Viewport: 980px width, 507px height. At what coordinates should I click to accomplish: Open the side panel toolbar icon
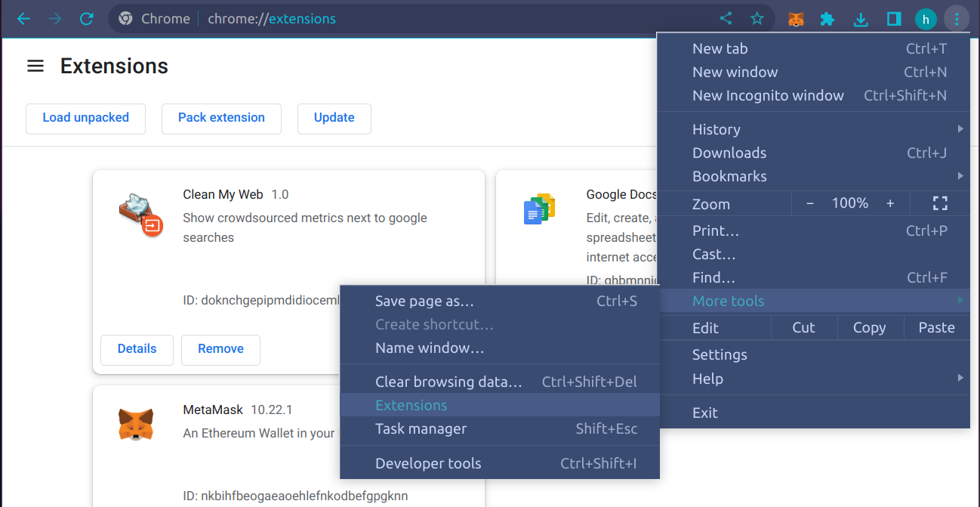[x=894, y=19]
